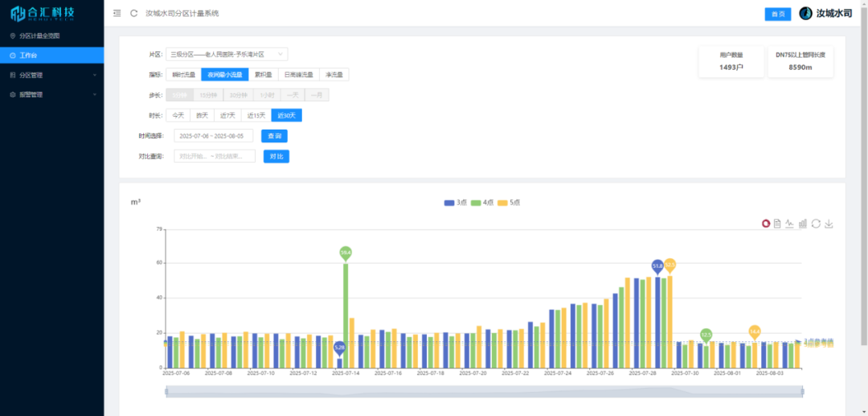Screen dimensions: 868x416
Task: Click the red ring icon in chart toolbox
Action: [766, 223]
